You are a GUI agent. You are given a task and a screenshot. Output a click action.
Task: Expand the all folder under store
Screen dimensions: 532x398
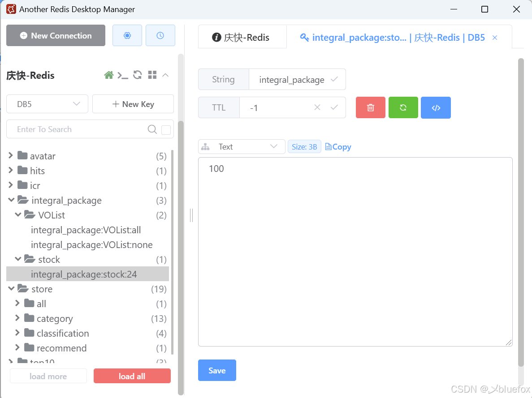pyautogui.click(x=17, y=303)
